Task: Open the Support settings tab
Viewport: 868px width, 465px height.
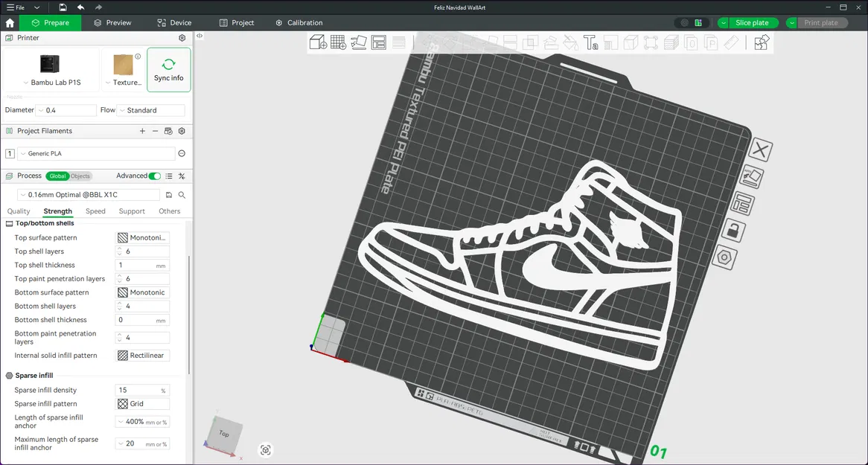Action: pos(132,211)
